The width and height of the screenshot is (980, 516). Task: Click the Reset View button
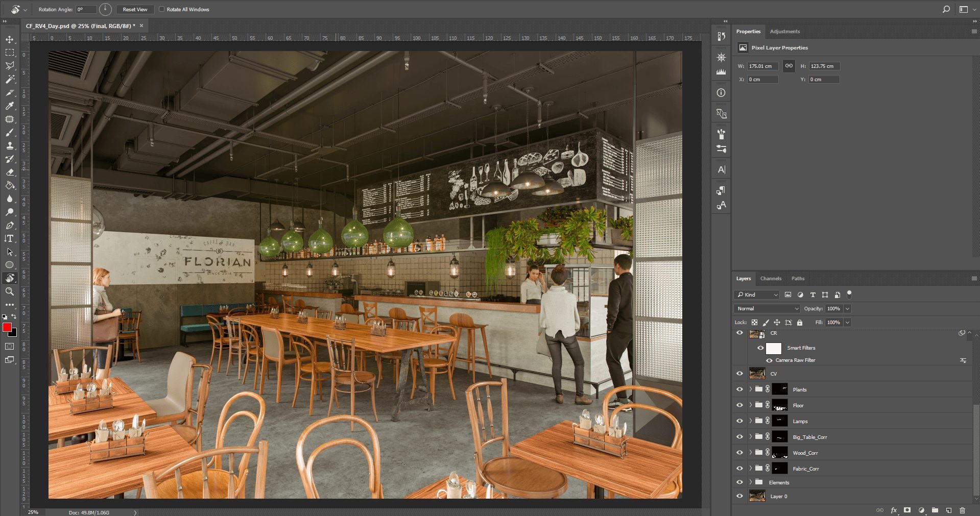(135, 9)
